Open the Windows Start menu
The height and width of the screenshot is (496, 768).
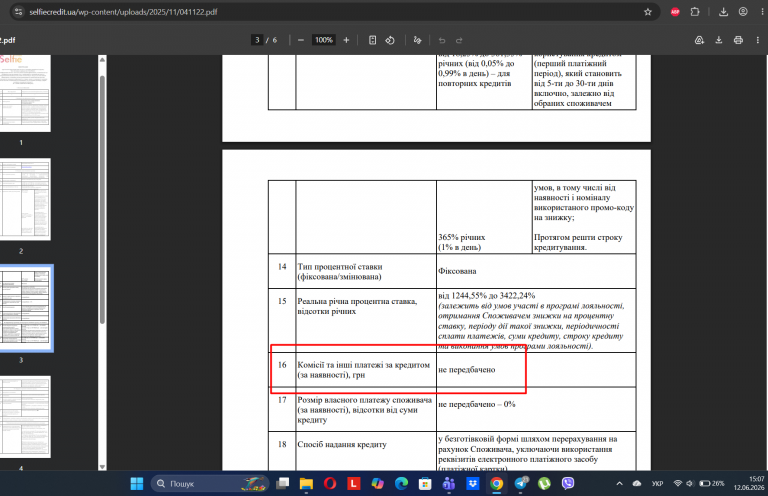pyautogui.click(x=137, y=484)
